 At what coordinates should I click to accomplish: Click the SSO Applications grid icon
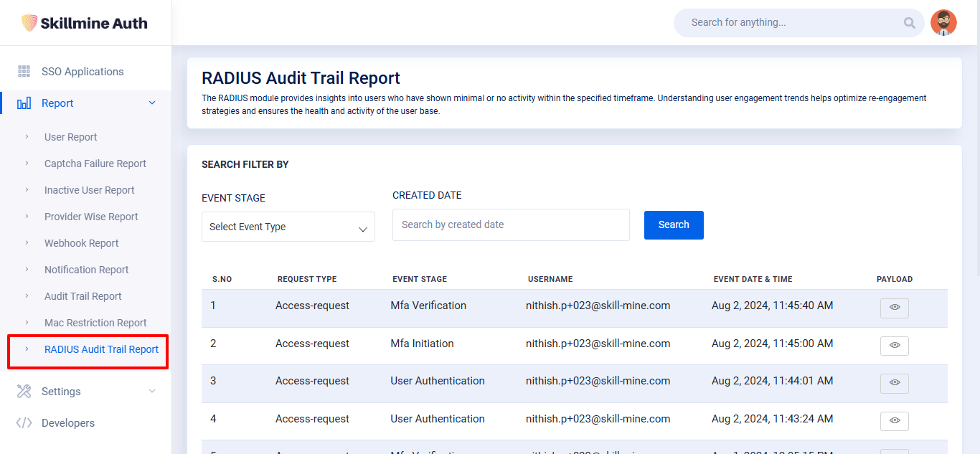coord(24,72)
